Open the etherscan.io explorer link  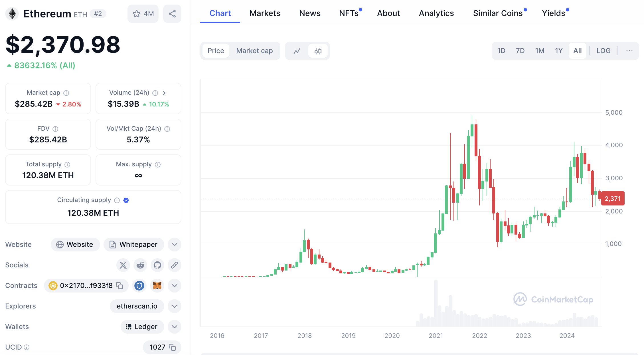(137, 306)
